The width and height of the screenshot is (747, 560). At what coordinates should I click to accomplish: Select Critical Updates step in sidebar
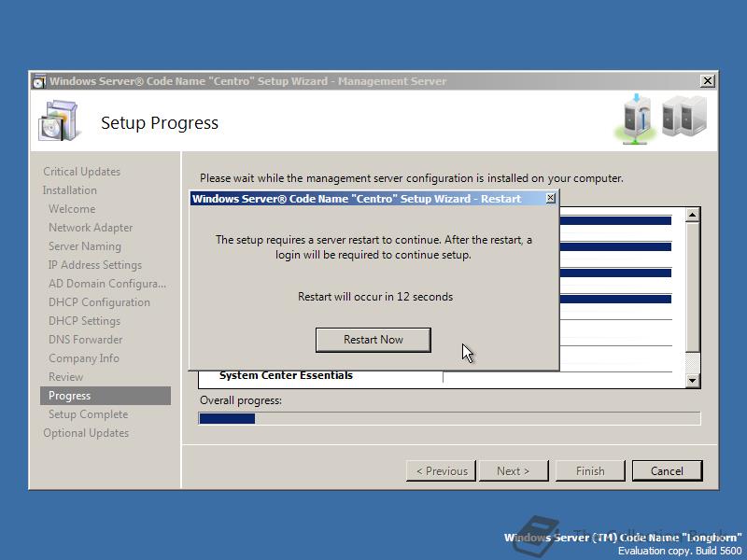[x=81, y=172]
